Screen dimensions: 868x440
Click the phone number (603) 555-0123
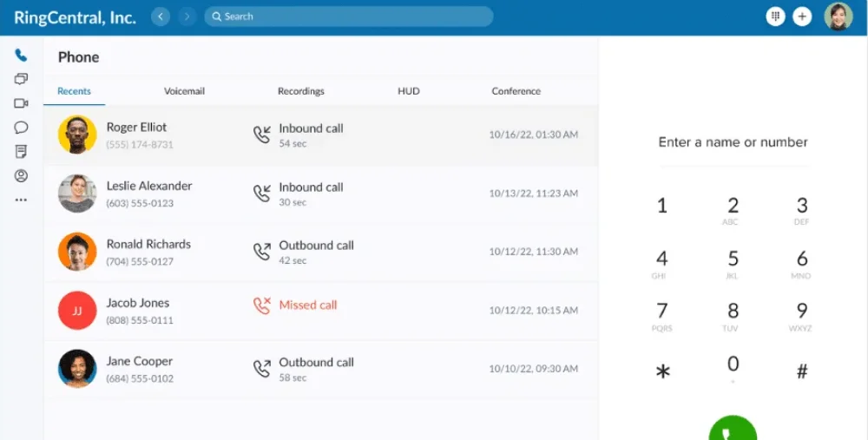click(140, 203)
